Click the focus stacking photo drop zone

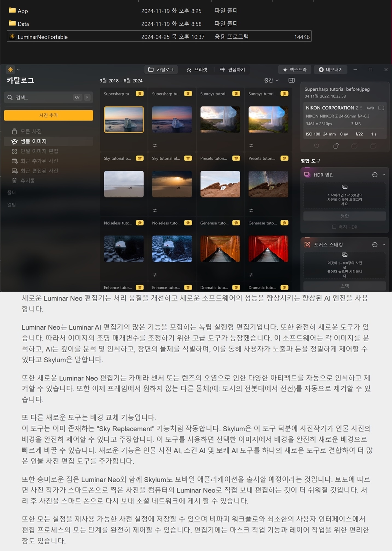345,265
